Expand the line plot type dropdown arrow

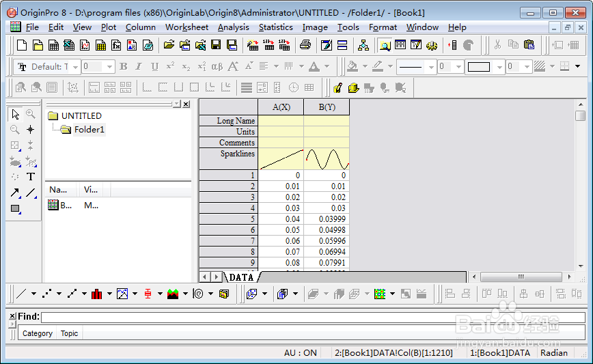33,294
